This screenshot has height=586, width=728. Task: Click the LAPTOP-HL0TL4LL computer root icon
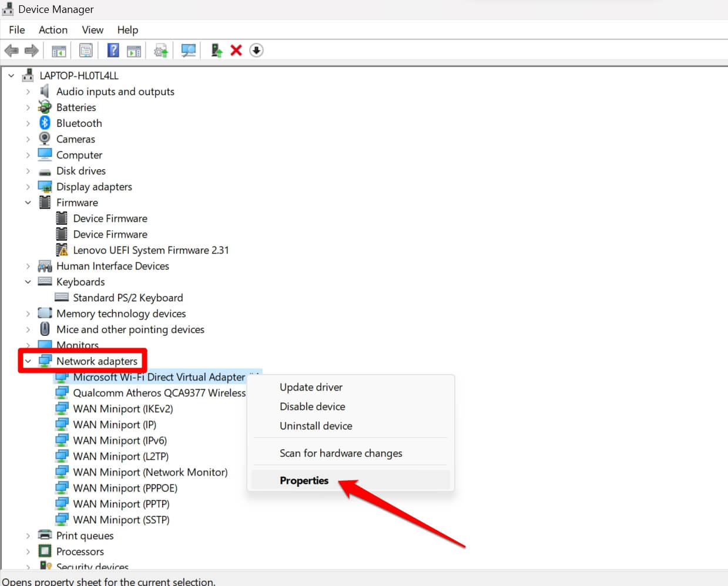pyautogui.click(x=28, y=75)
